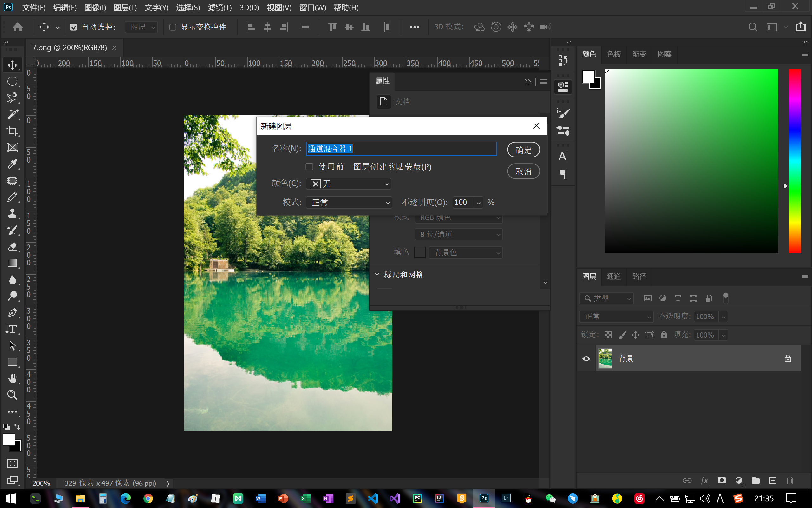Screen dimensions: 812x508
Task: Switch to the 色板 tab
Action: pyautogui.click(x=614, y=54)
